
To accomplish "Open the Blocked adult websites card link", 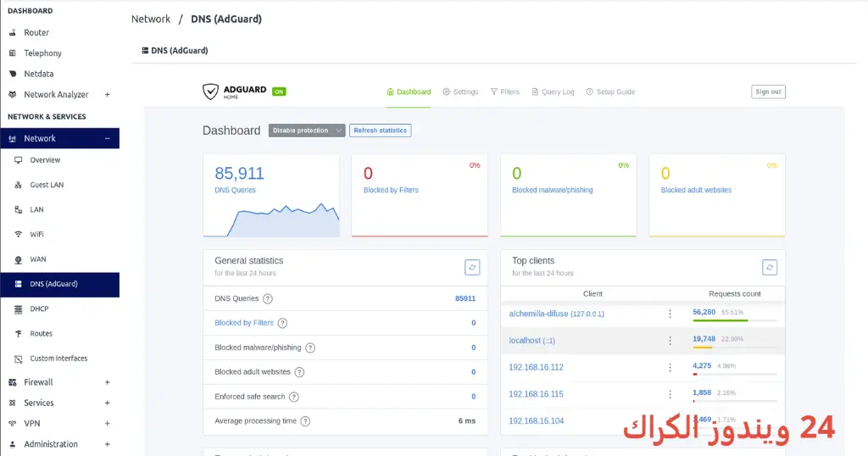I will coord(696,190).
